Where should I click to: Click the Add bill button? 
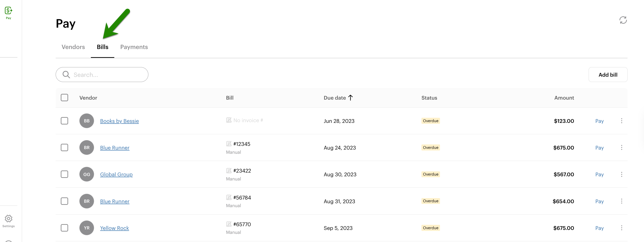[608, 75]
